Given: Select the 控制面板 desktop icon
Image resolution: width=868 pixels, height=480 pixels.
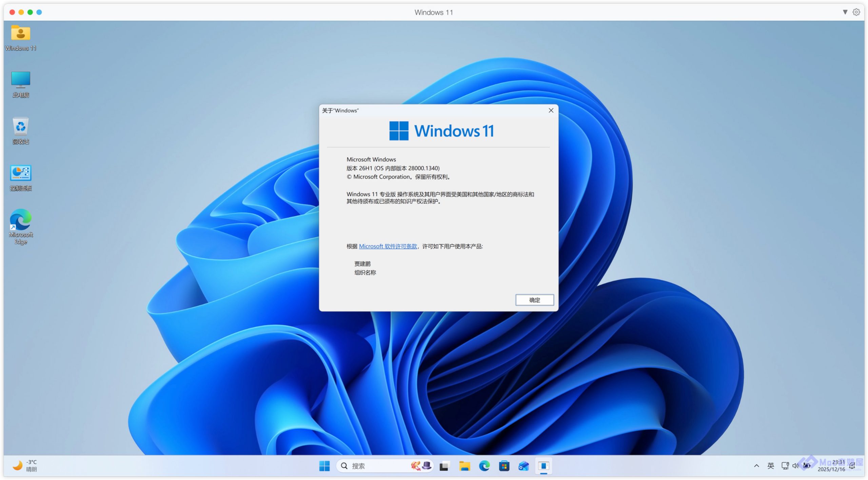Looking at the screenshot, I should (x=21, y=177).
